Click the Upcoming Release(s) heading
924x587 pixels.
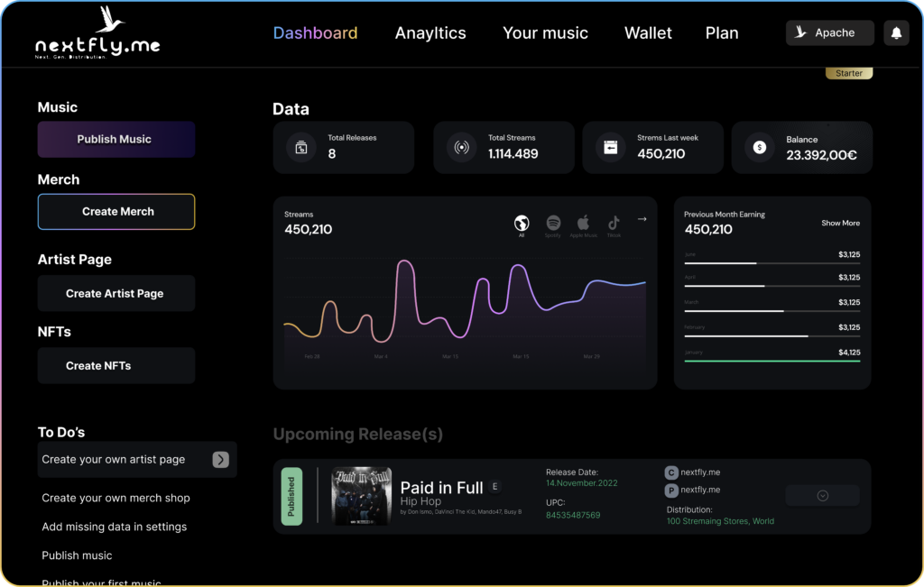357,435
